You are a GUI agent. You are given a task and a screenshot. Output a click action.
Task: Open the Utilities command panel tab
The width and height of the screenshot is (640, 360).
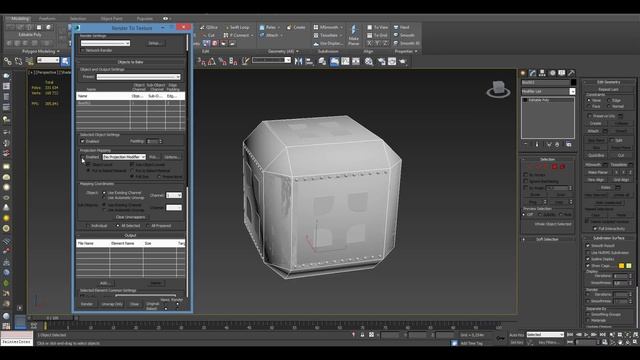[571, 73]
